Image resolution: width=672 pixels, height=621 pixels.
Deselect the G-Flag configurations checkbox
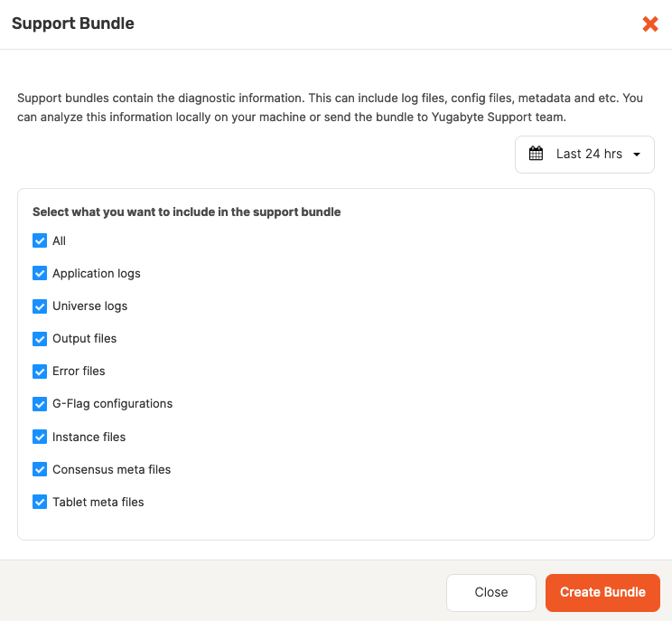(40, 403)
